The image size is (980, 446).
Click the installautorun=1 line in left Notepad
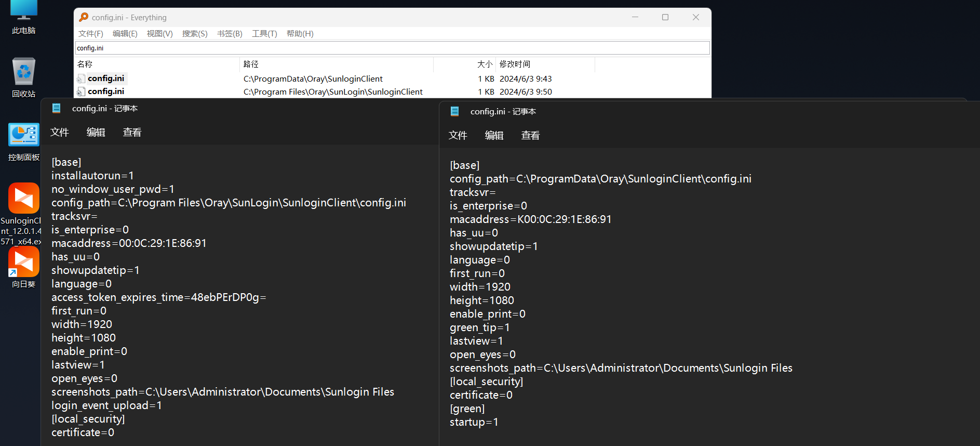[x=92, y=176]
